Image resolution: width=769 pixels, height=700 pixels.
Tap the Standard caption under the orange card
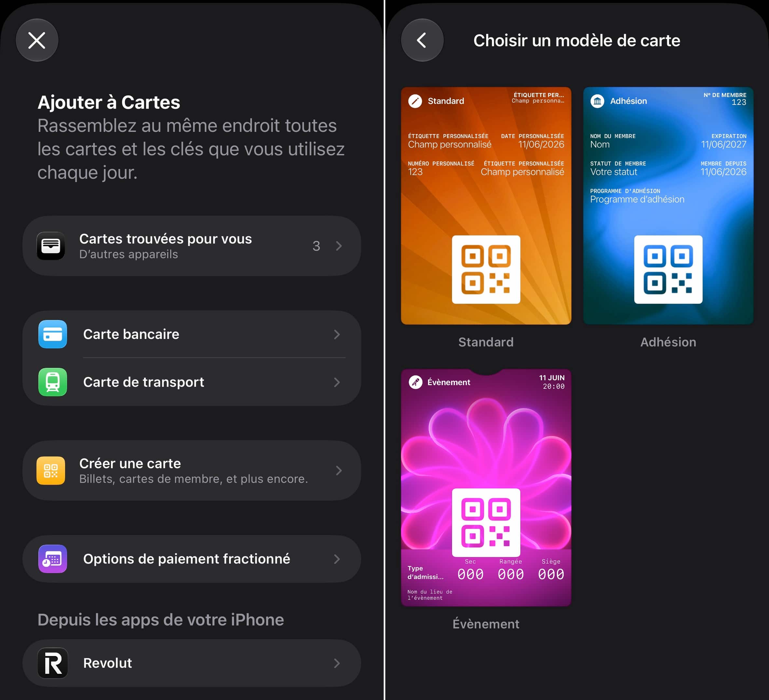486,342
